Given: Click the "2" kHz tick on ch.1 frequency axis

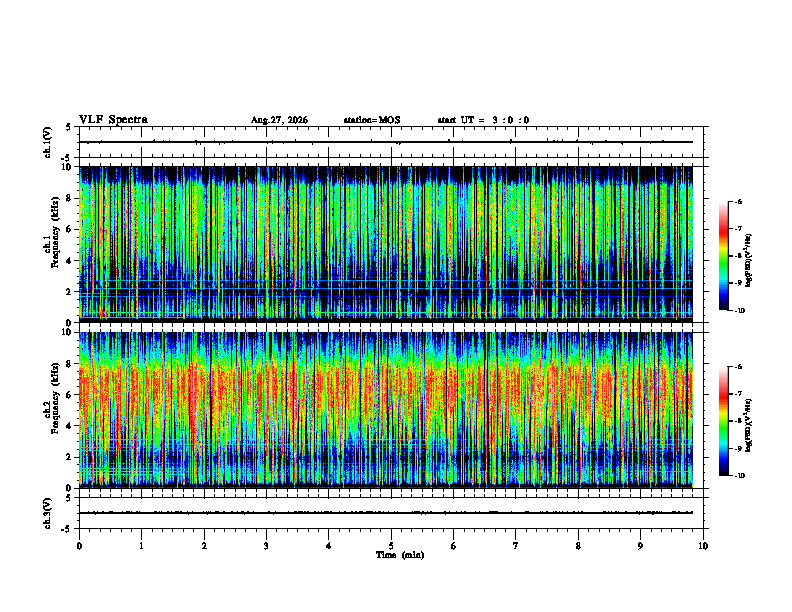Looking at the screenshot, I should [67, 291].
